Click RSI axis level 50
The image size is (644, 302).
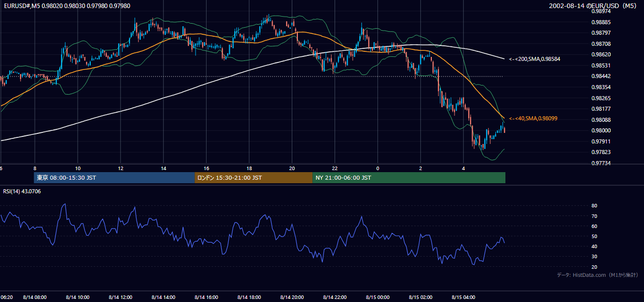[595, 236]
